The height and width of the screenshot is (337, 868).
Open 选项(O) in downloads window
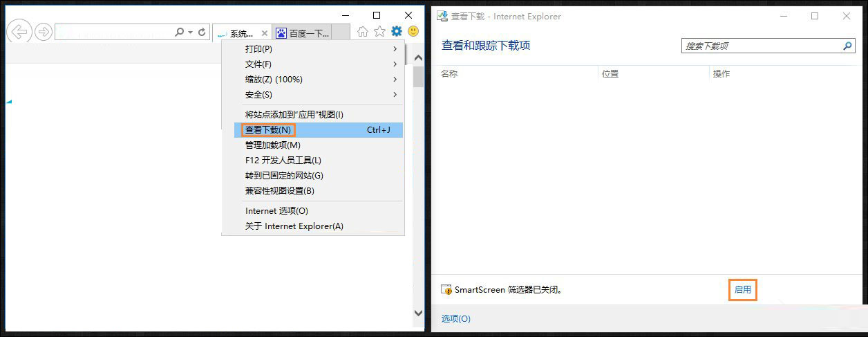coord(456,319)
